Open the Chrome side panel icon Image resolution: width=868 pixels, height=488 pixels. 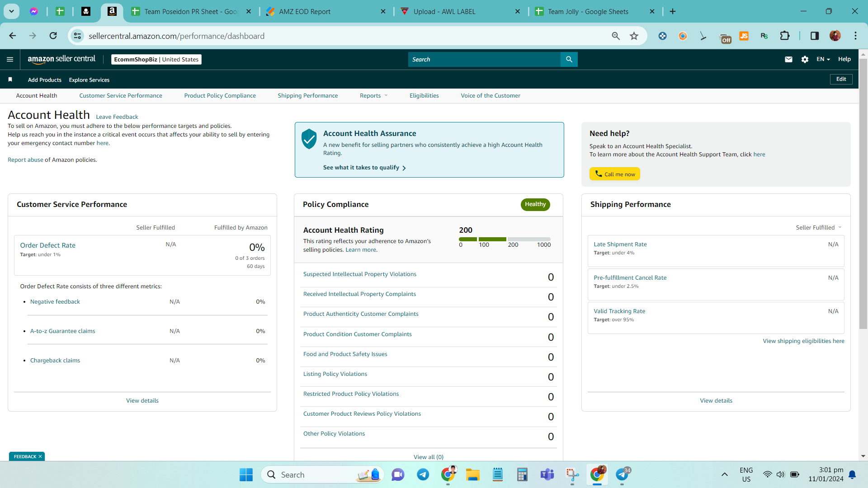click(x=814, y=36)
